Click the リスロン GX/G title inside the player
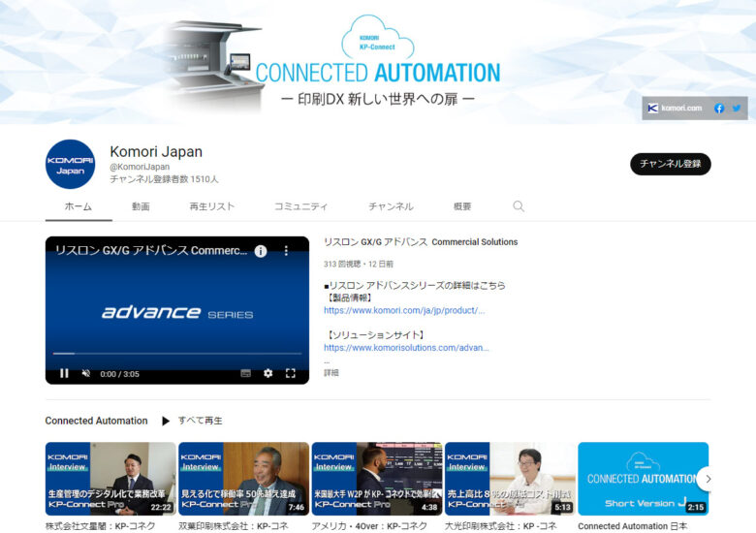Image resolution: width=756 pixels, height=533 pixels. click(x=151, y=251)
